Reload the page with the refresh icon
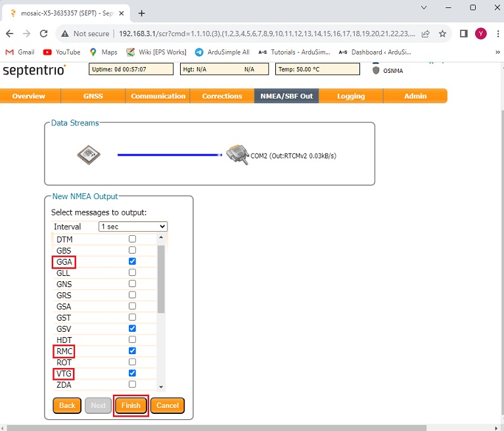This screenshot has width=504, height=431. (x=43, y=34)
